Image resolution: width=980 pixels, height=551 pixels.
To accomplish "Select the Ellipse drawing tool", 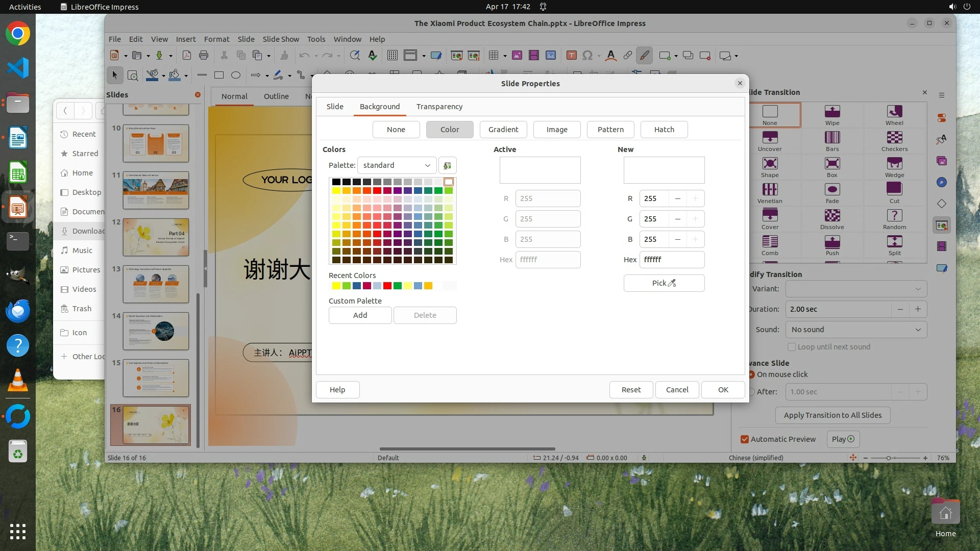I will pyautogui.click(x=236, y=76).
